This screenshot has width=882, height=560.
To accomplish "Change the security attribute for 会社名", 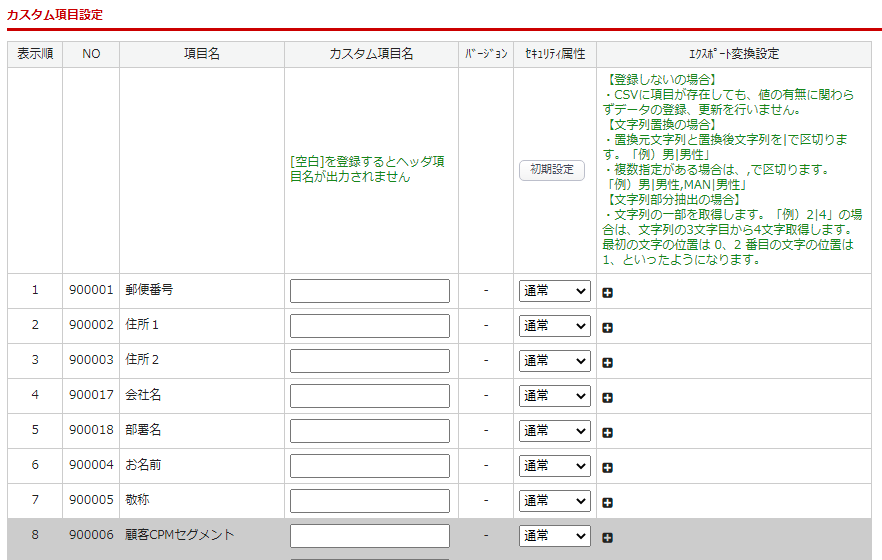I will [554, 396].
